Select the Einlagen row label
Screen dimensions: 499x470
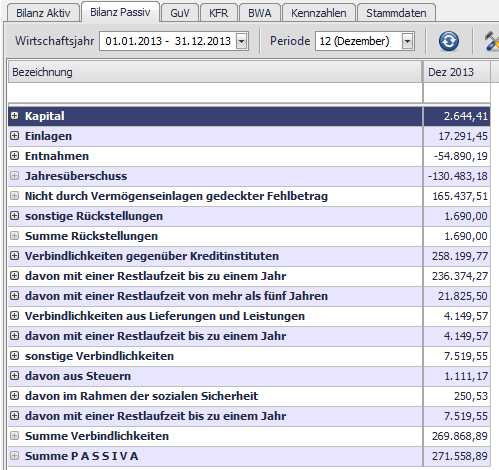[48, 136]
